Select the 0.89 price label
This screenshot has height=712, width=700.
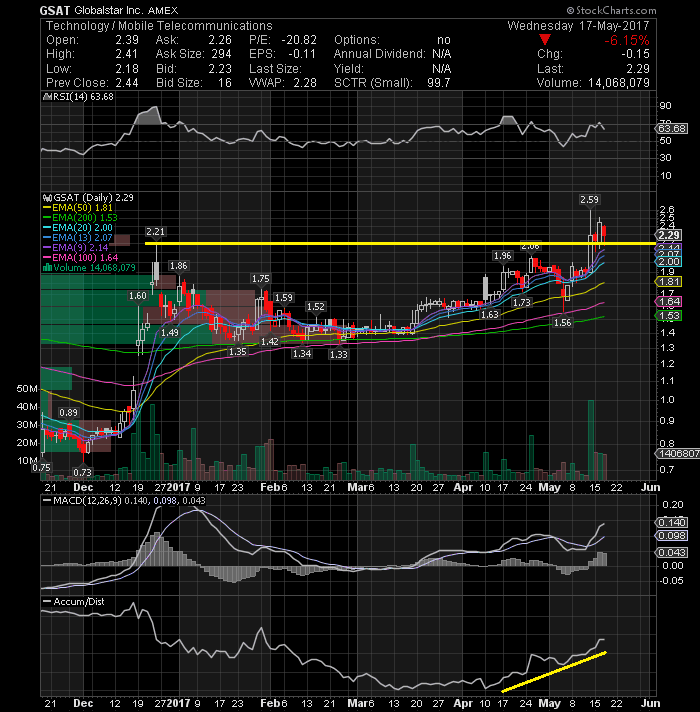[x=69, y=412]
